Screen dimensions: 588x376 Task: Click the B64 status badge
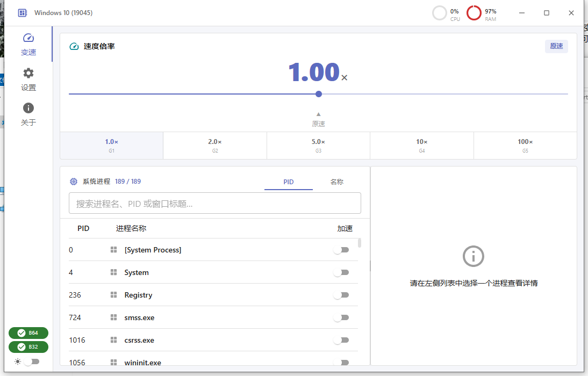[28, 333]
